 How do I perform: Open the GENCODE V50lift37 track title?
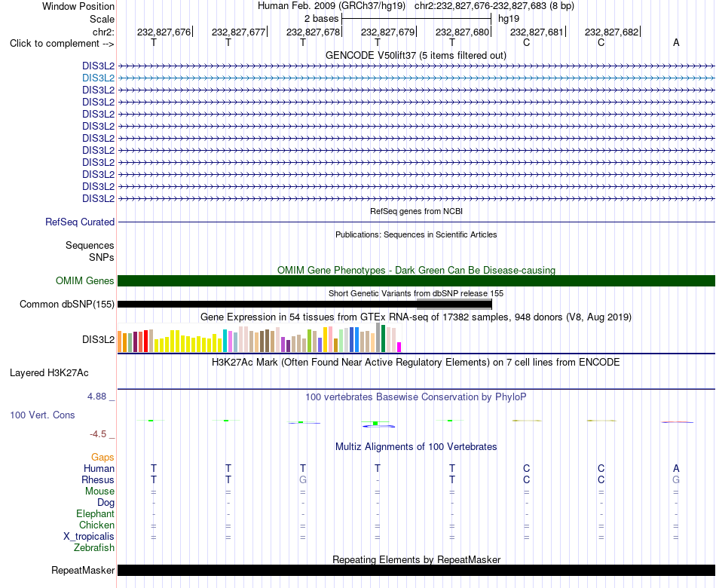pos(415,55)
